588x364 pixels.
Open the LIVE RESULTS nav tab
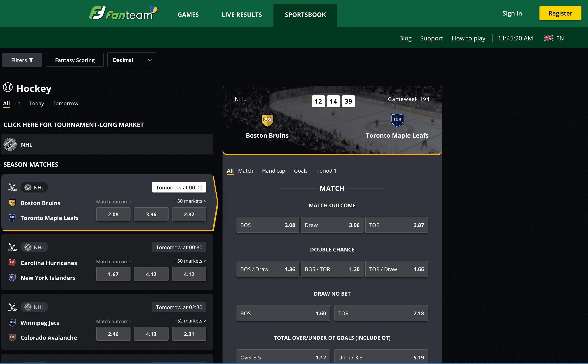[242, 15]
